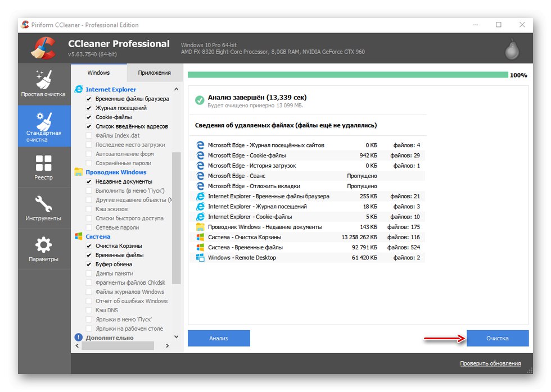The width and height of the screenshot is (551, 392).
Task: Enable Кэш эскизов checkbox
Action: pyautogui.click(x=89, y=209)
